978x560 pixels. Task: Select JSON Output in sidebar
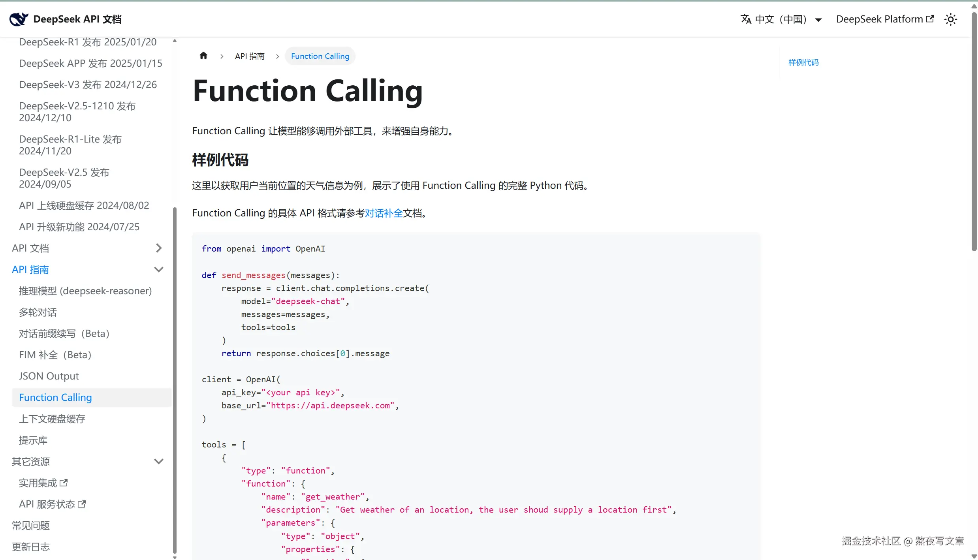49,376
